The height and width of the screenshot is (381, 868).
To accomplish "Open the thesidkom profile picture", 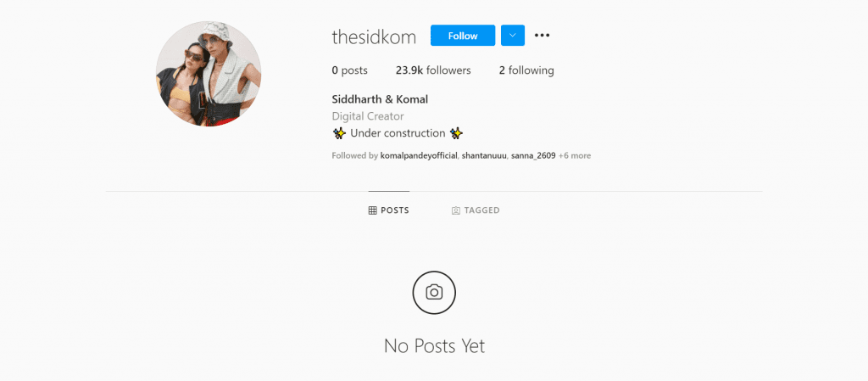I will coord(209,74).
